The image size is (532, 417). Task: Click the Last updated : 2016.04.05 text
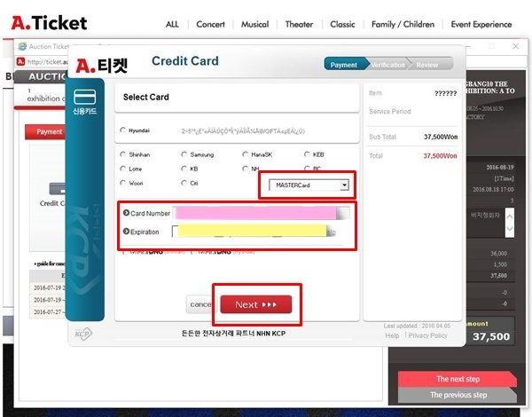pos(417,326)
